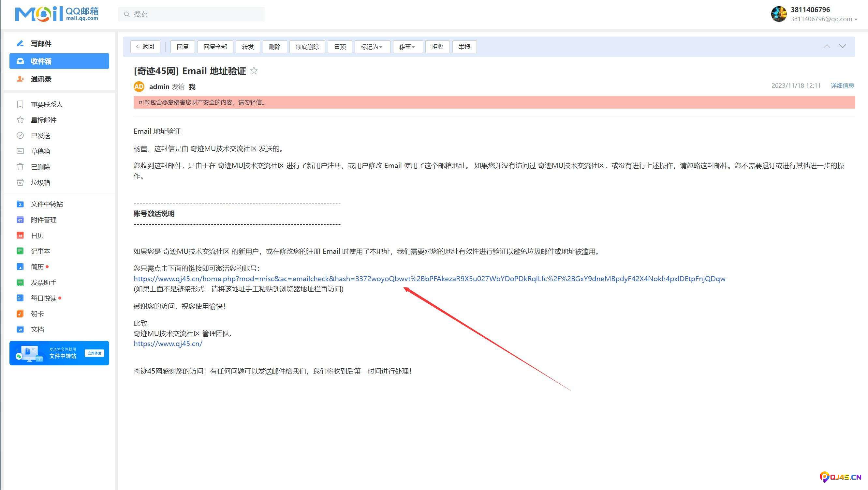Open the invoice assistant icon
The image size is (868, 490).
20,282
